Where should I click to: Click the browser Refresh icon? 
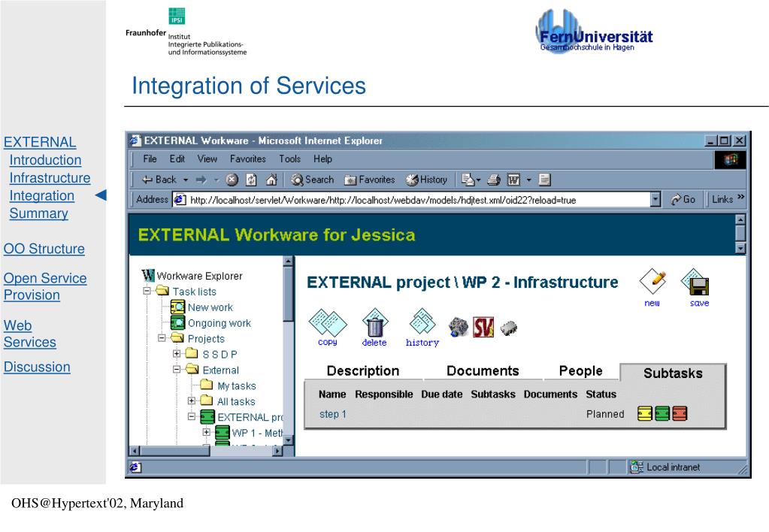pos(251,180)
